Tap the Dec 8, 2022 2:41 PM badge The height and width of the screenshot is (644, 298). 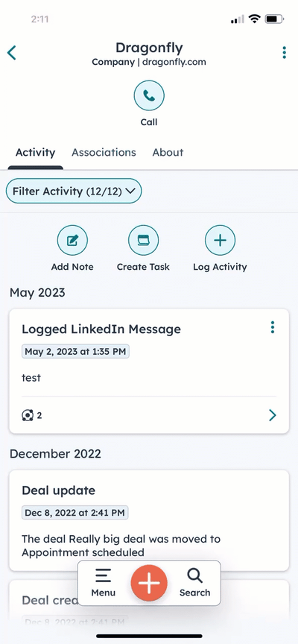pos(74,513)
